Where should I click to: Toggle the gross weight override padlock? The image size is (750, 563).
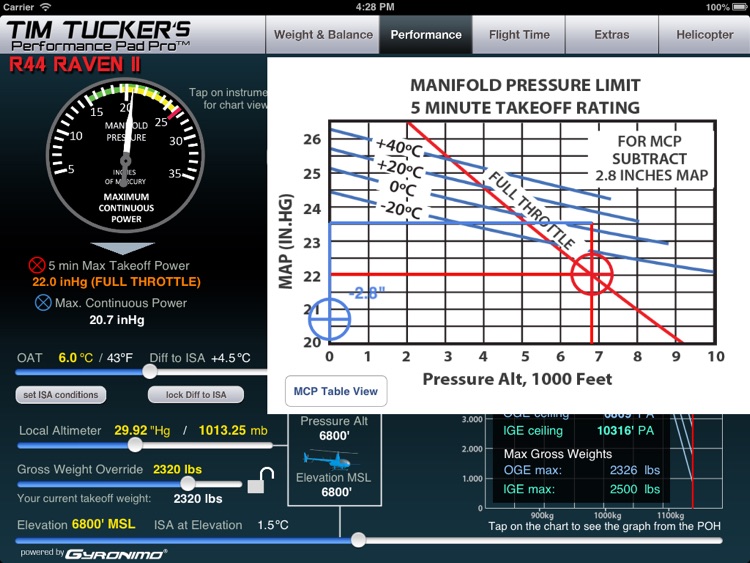click(x=261, y=480)
